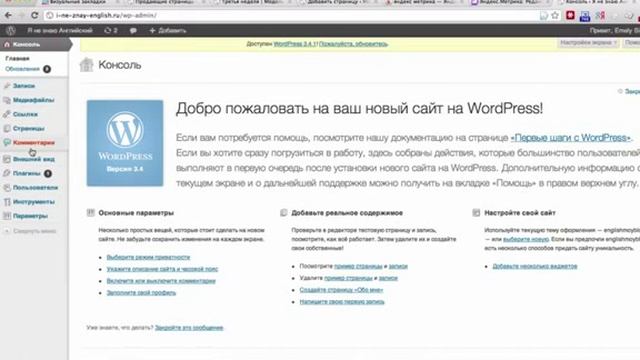This screenshot has width=640, height=360.
Task: Open the WordPress 3.4.1 update link
Action: coord(295,44)
